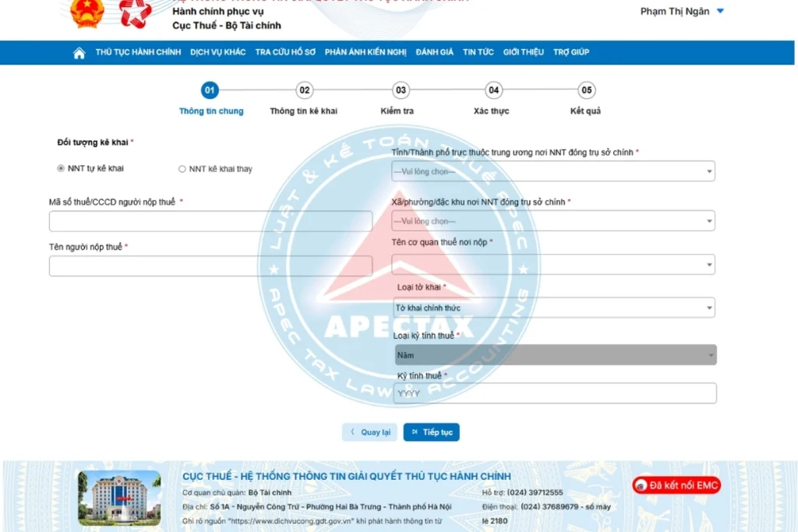This screenshot has width=798, height=532.
Task: Go to the home page icon
Action: point(79,52)
